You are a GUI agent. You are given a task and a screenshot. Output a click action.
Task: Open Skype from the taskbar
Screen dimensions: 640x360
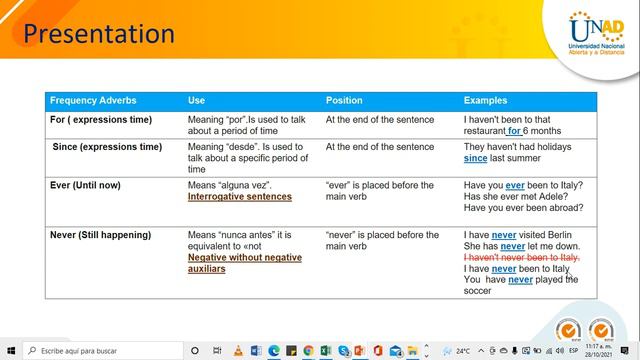[x=344, y=351]
